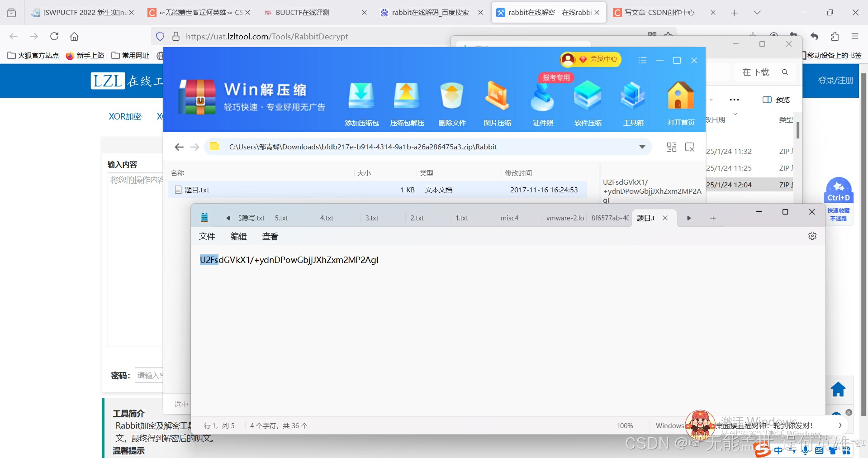The image size is (868, 458).
Task: Toggle 预览 pane in Explorer window
Action: 776,100
